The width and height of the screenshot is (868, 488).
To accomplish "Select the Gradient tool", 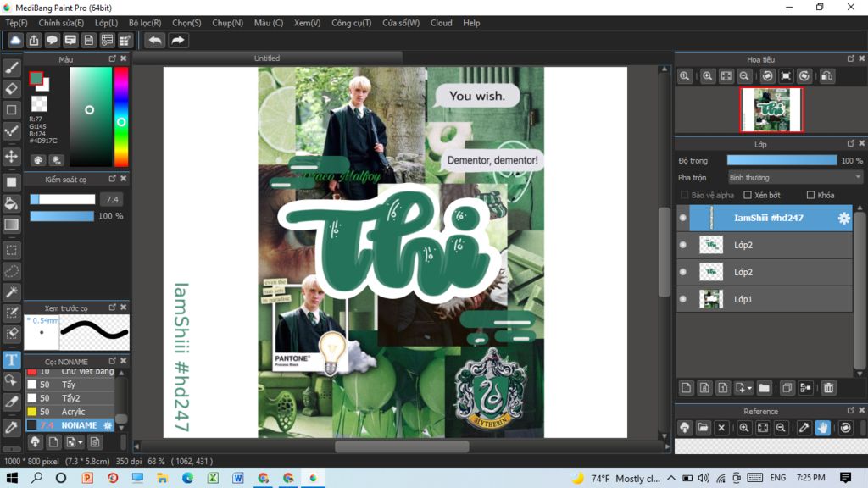I will point(11,224).
